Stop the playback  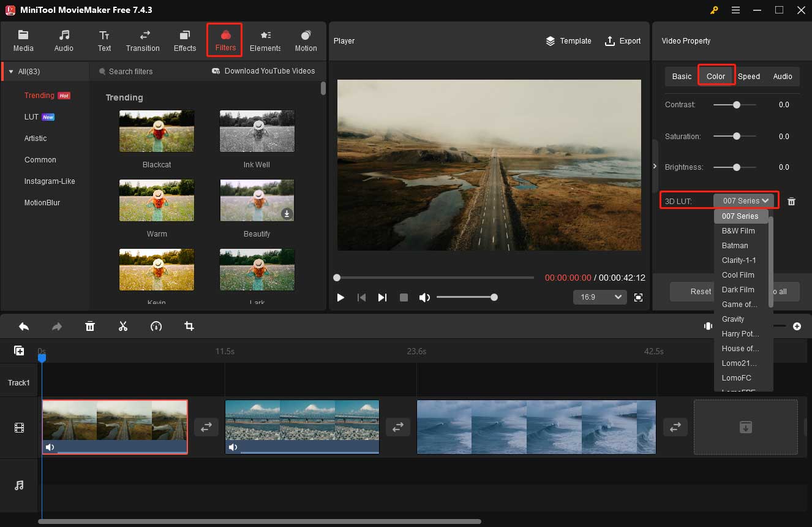[404, 297]
